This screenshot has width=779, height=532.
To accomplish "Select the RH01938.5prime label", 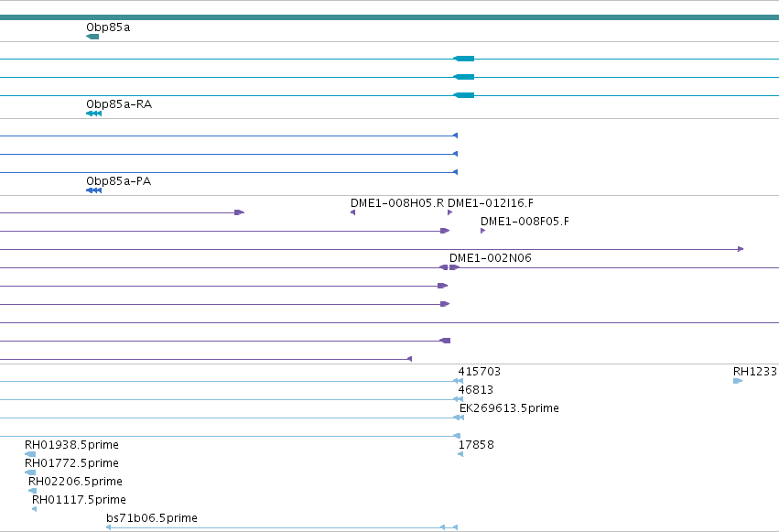I will pyautogui.click(x=71, y=445).
